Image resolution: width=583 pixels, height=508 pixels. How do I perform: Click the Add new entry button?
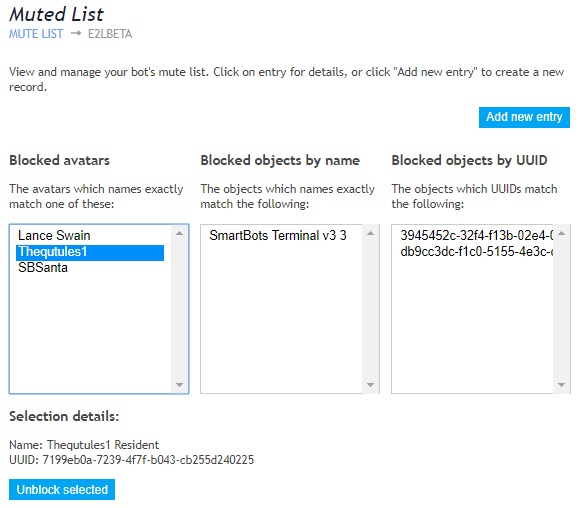tap(524, 117)
